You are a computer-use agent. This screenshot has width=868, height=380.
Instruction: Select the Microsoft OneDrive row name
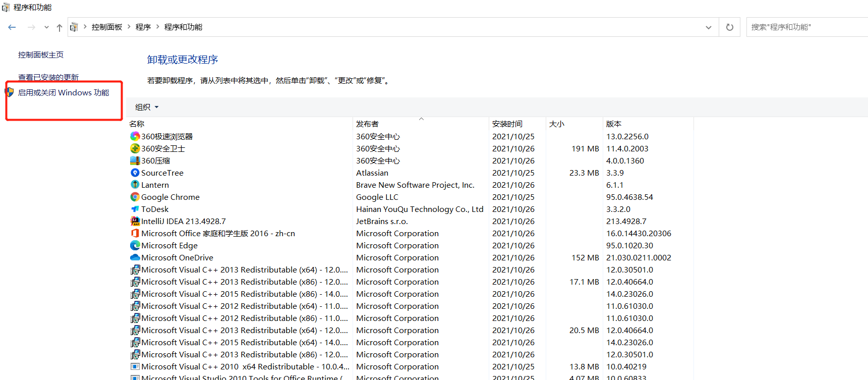(177, 257)
